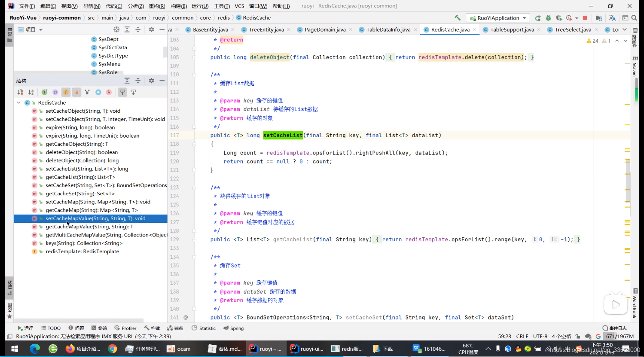The width and height of the screenshot is (644, 357).
Task: Open the 事件日志 event log
Action: [614, 328]
